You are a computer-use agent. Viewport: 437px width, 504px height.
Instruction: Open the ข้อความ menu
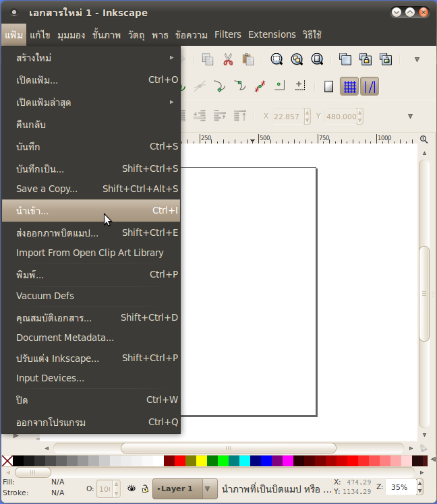[191, 34]
